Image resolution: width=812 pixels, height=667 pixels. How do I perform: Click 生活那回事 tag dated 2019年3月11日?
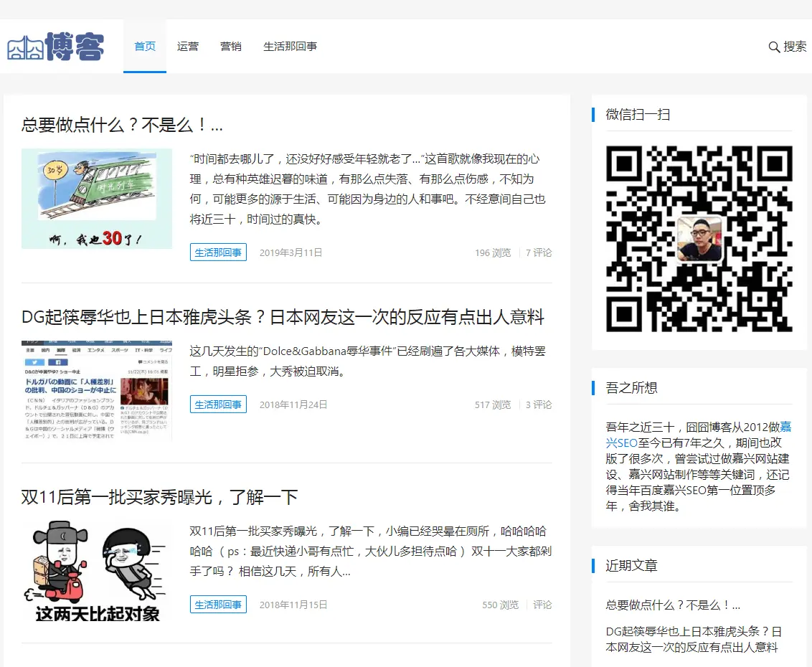tap(218, 252)
